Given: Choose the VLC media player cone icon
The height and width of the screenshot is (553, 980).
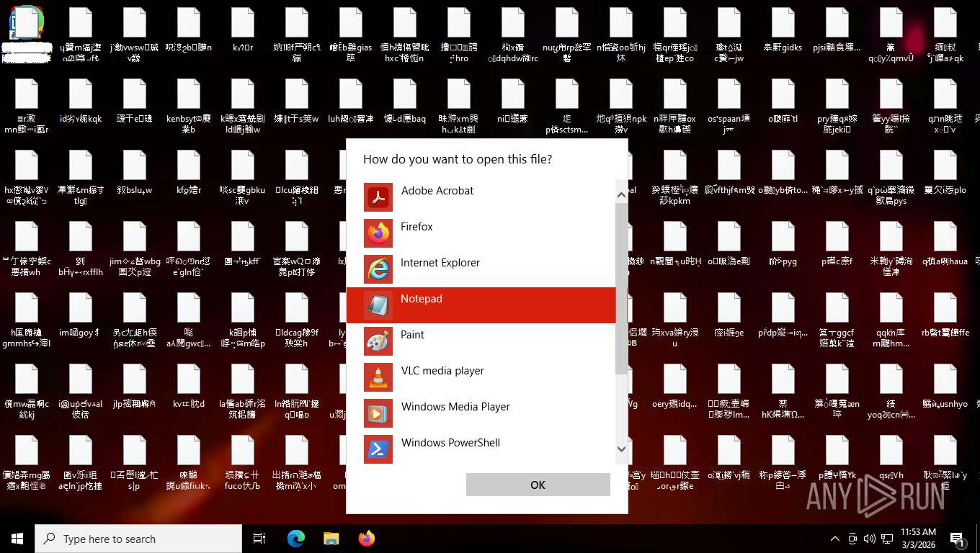Looking at the screenshot, I should pos(378,377).
